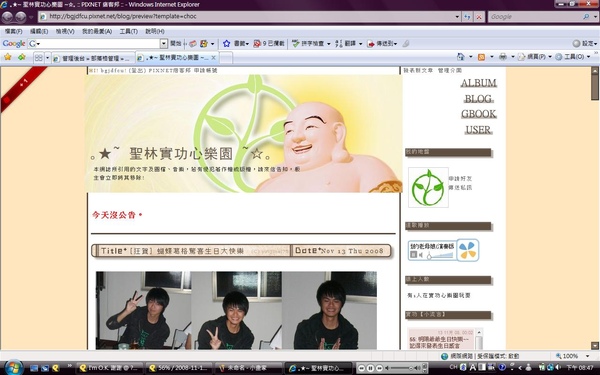This screenshot has height=375, width=600.
Task: Click the Favorites Center star icon
Action: 7,57
